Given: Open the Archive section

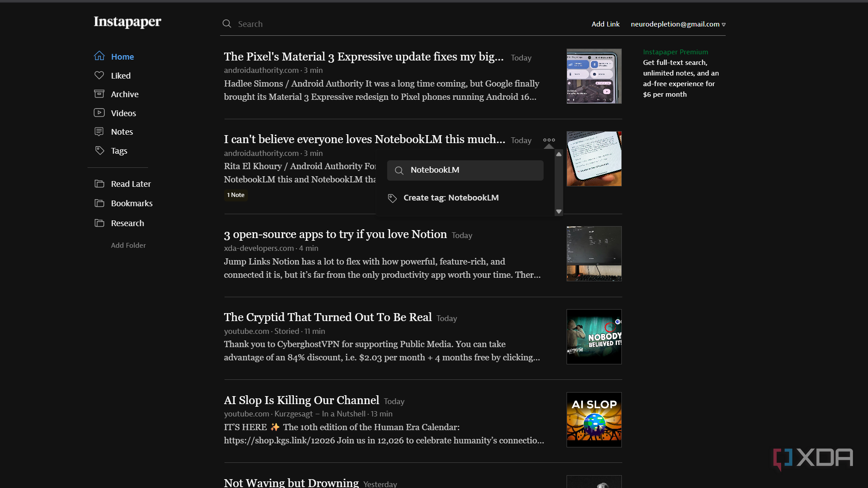Looking at the screenshot, I should (x=125, y=94).
